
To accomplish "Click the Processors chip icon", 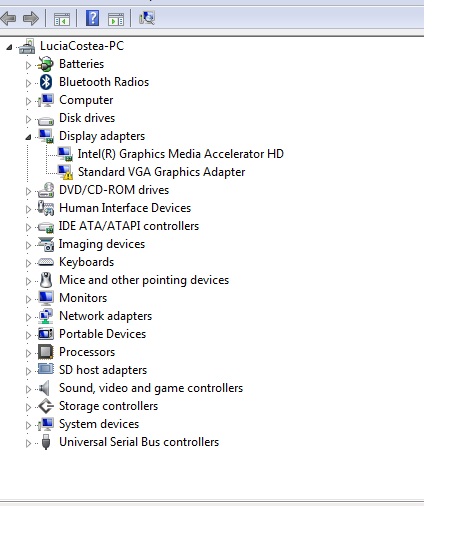I will coord(46,352).
